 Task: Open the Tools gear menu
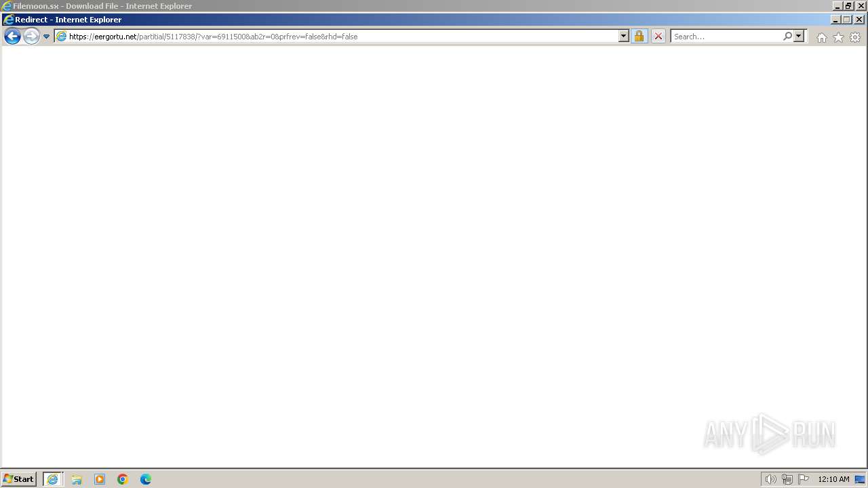[855, 37]
